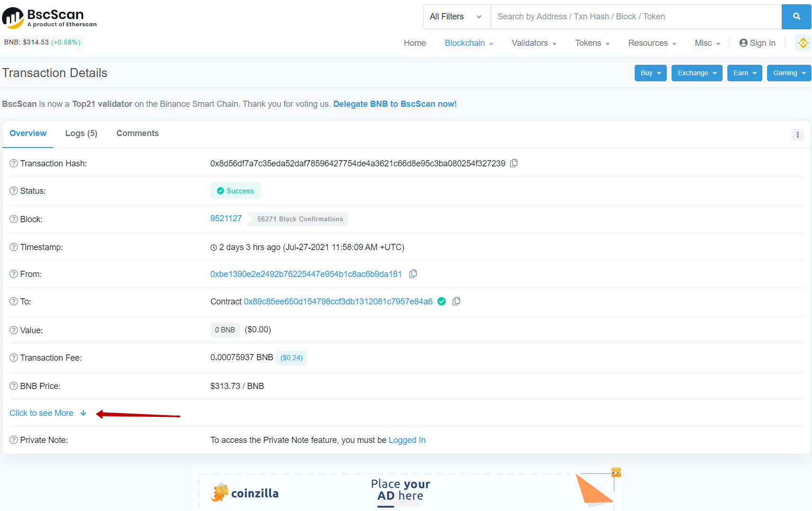The width and height of the screenshot is (812, 511).
Task: Expand the Blockchain menu
Action: (469, 43)
